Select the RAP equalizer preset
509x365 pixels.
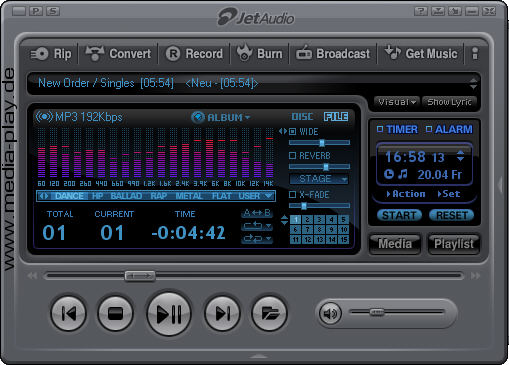coord(159,196)
